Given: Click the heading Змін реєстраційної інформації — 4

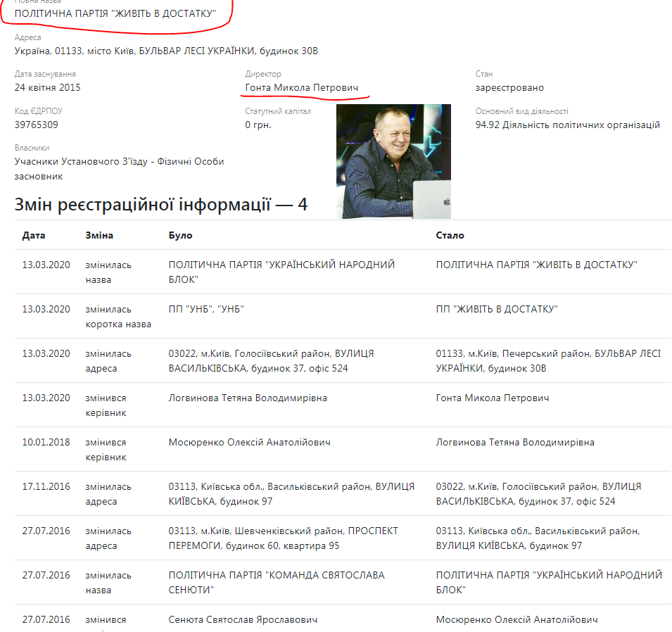Looking at the screenshot, I should [x=160, y=205].
